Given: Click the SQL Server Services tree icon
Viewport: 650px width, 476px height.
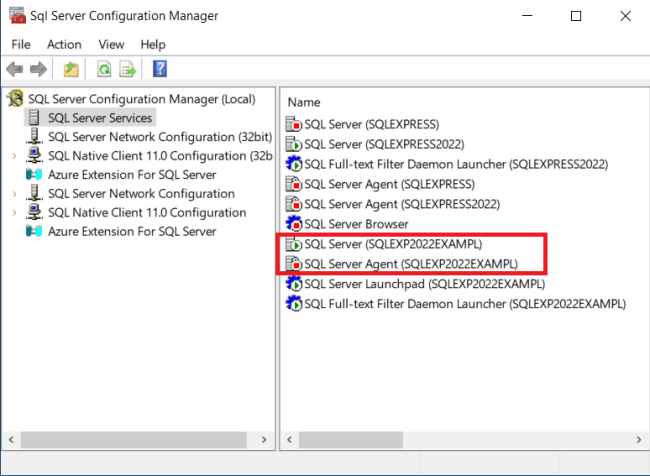Looking at the screenshot, I should click(x=34, y=118).
